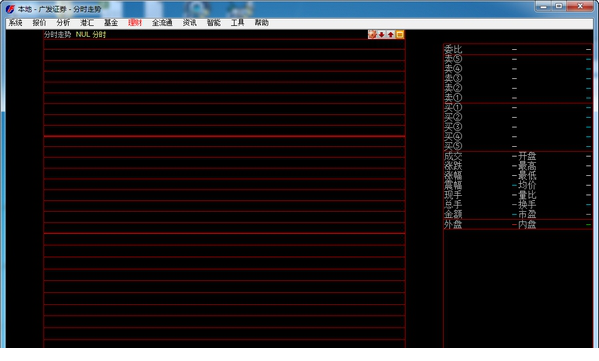
Task: Select the 买② order row
Action: coord(518,117)
